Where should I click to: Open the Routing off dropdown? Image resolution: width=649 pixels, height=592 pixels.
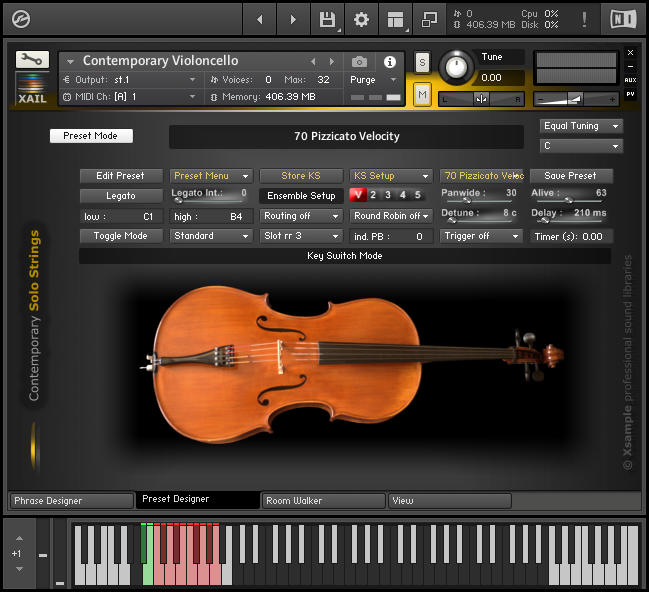pos(301,216)
